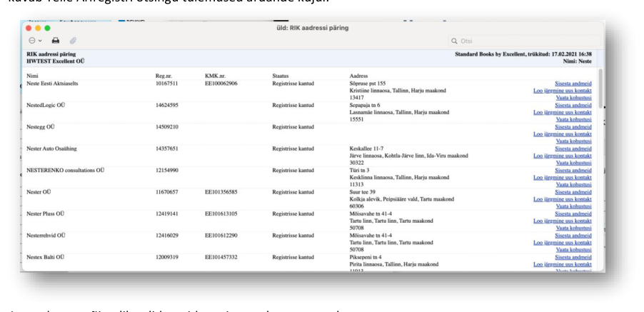Click the vertical scrollbar of the report

click(x=600, y=89)
